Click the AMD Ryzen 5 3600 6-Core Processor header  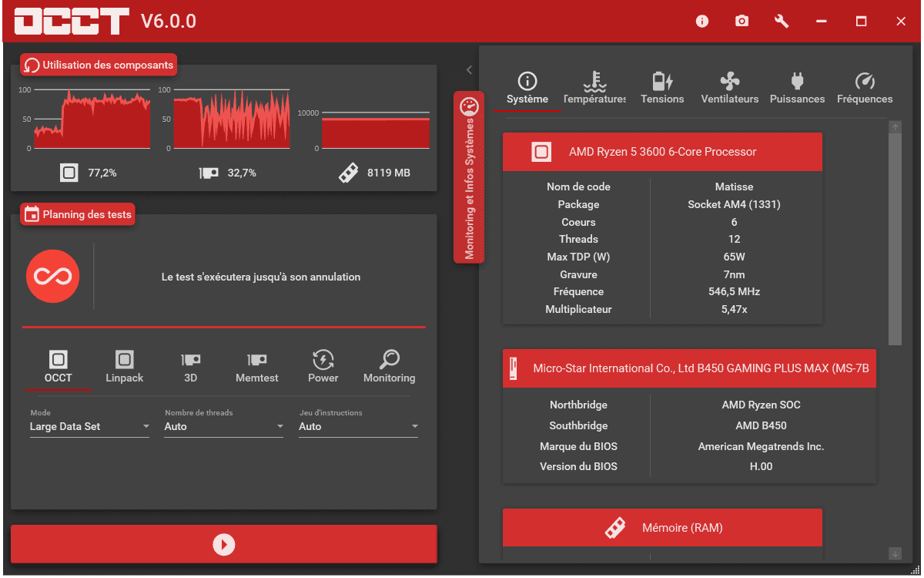[662, 152]
